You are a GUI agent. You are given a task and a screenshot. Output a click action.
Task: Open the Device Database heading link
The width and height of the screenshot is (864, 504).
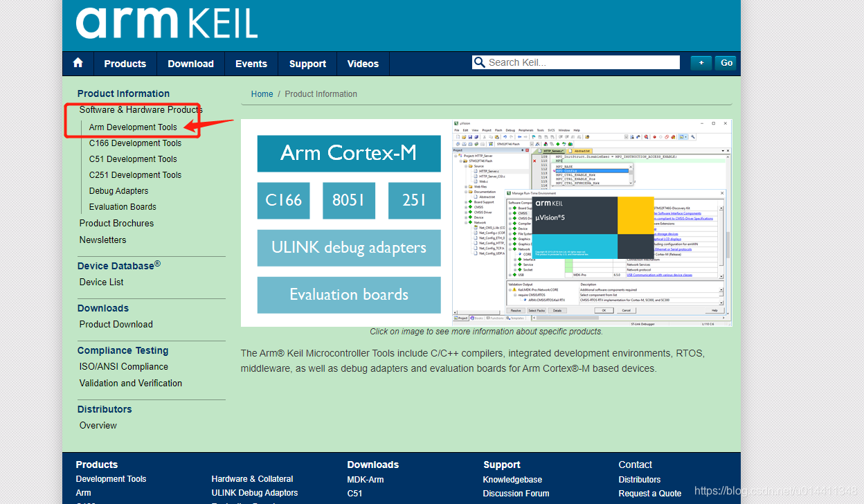coord(118,265)
